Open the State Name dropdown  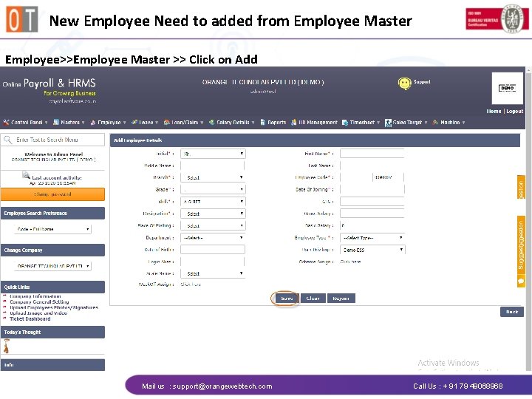[213, 273]
